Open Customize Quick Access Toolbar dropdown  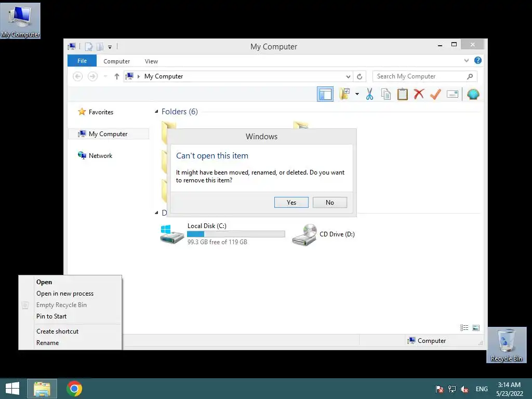coord(110,47)
